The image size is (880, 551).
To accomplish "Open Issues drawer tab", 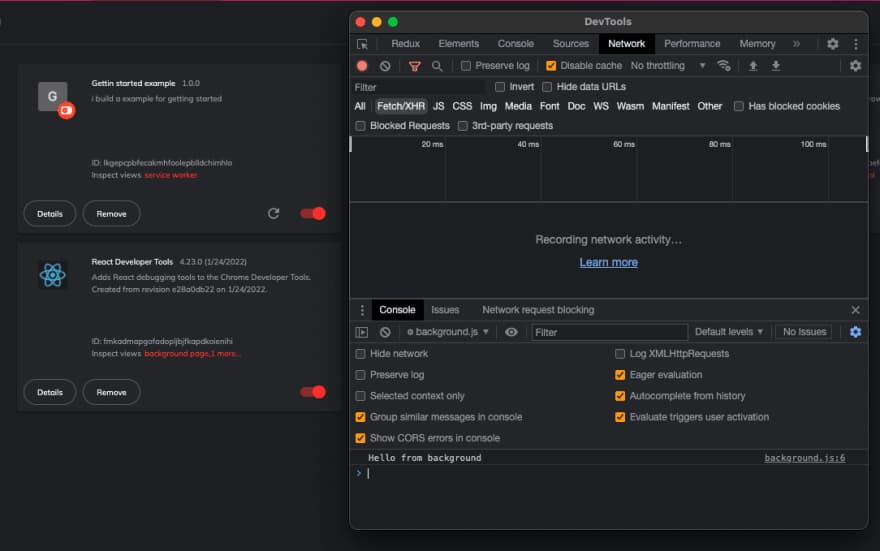I will click(x=445, y=310).
